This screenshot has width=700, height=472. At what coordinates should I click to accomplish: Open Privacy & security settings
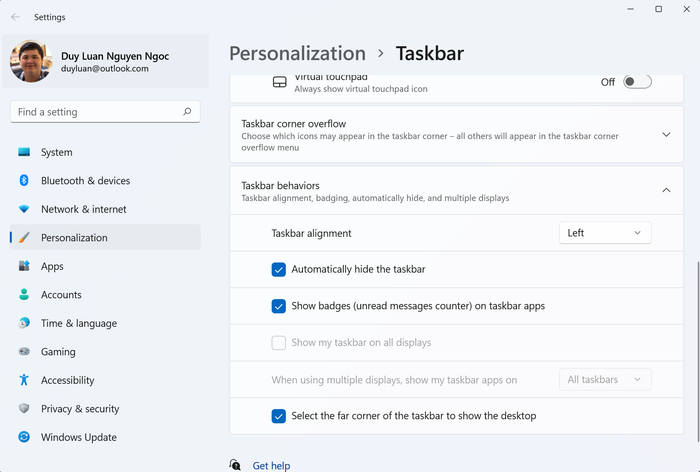click(80, 409)
